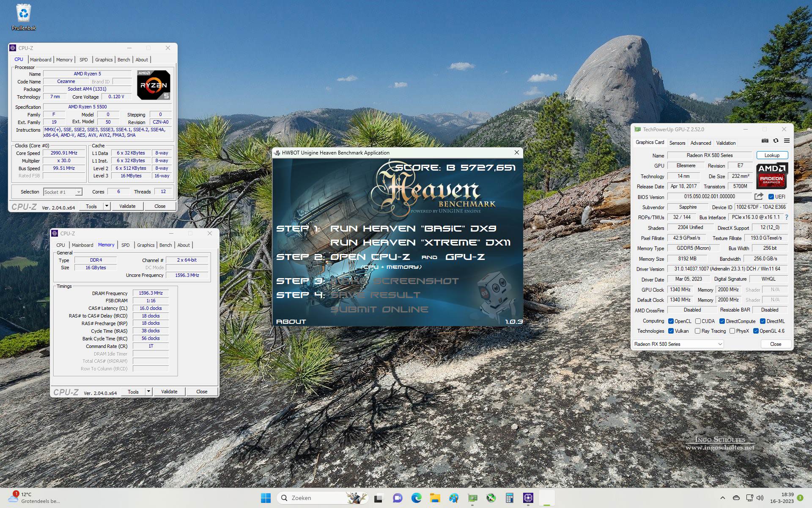Switch to CPU-Z via its taskbar icon

(528, 498)
